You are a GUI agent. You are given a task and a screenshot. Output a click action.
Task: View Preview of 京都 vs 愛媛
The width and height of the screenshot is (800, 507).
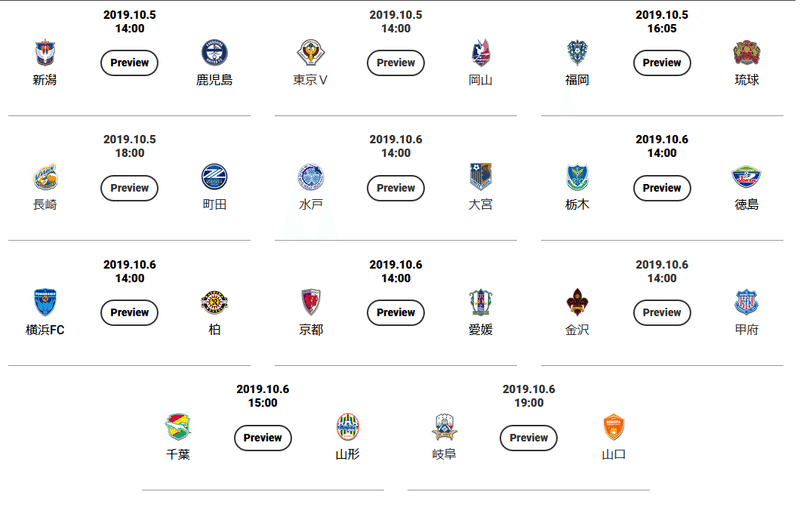click(395, 313)
